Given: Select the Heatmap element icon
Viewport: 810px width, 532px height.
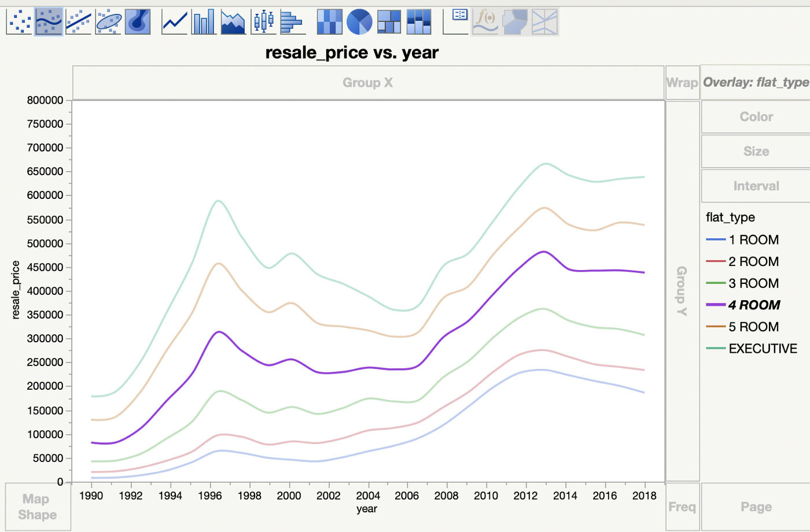Looking at the screenshot, I should [x=330, y=22].
